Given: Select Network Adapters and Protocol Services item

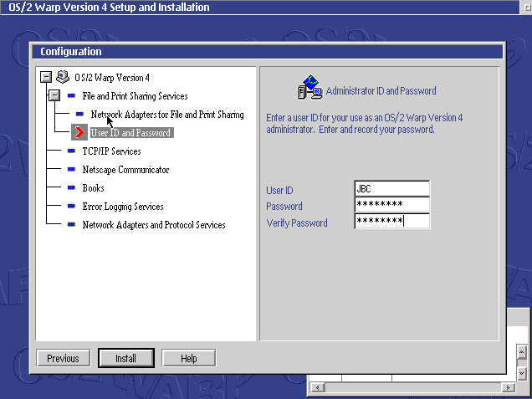Looking at the screenshot, I should point(153,225).
